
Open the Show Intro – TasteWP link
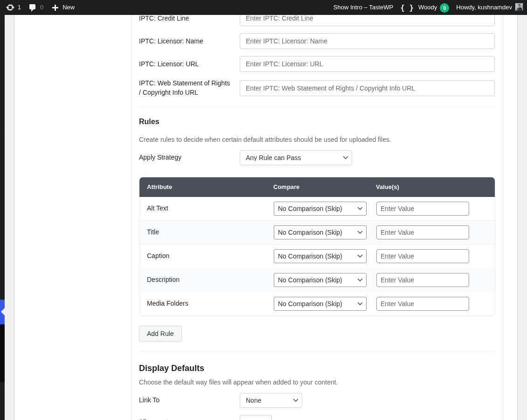coord(363,7)
